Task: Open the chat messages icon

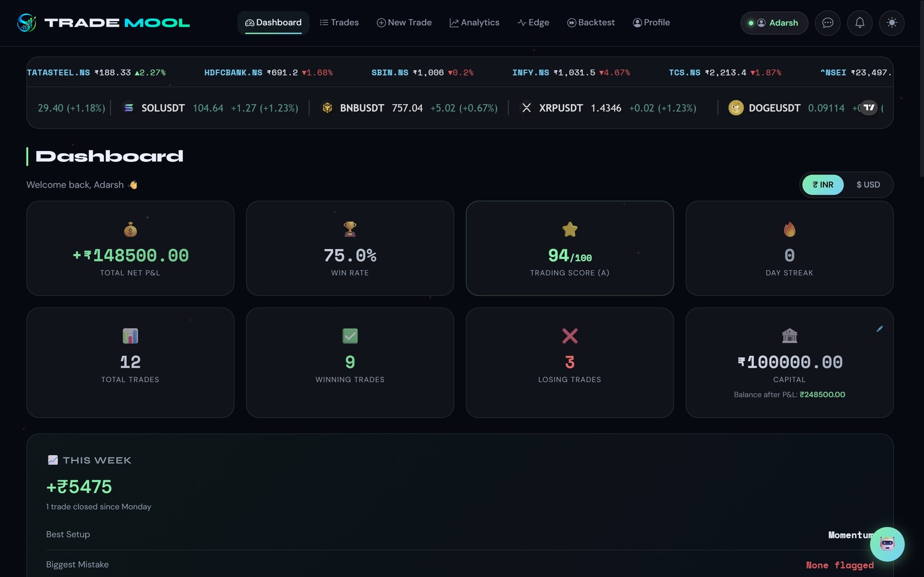Action: 828,23
